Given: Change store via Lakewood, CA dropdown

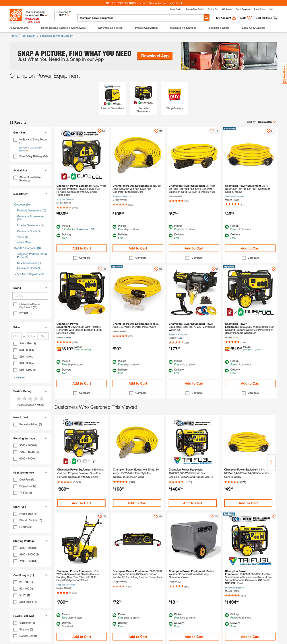Looking at the screenshot, I should tap(36, 15).
